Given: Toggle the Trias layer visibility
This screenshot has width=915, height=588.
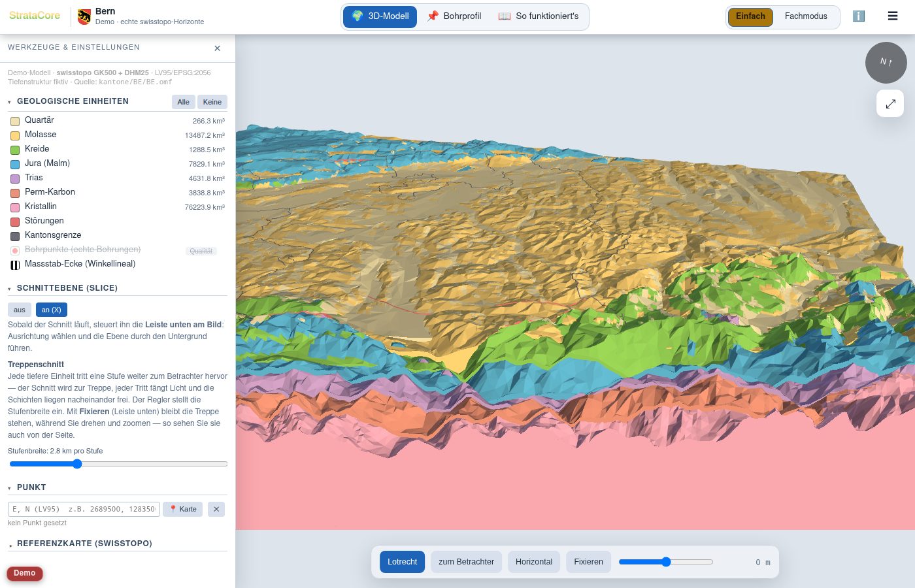Looking at the screenshot, I should 15,178.
